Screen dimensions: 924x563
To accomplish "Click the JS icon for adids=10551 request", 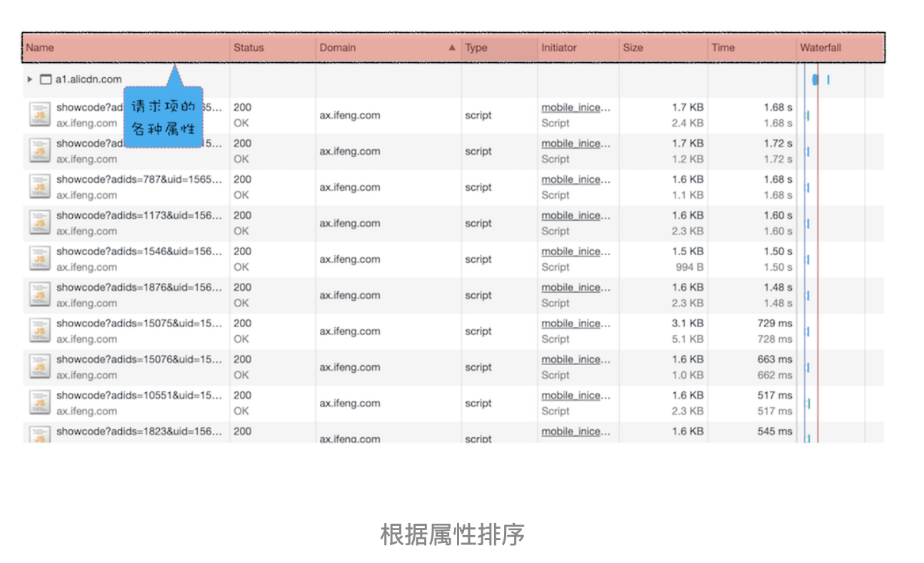I will click(40, 402).
